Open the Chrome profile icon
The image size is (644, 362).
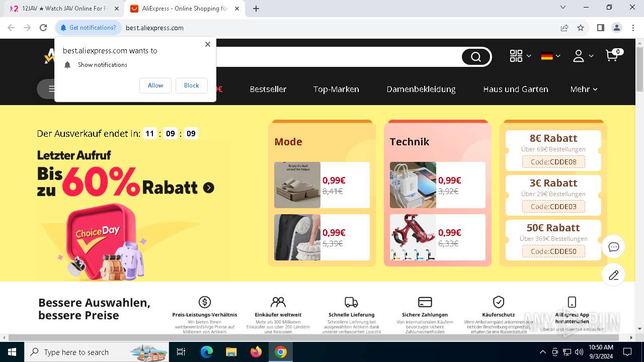[617, 28]
